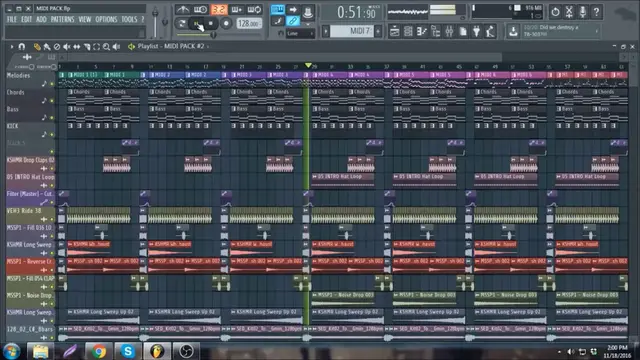The image size is (640, 360).
Task: Select the Delete tool
Action: tap(57, 47)
